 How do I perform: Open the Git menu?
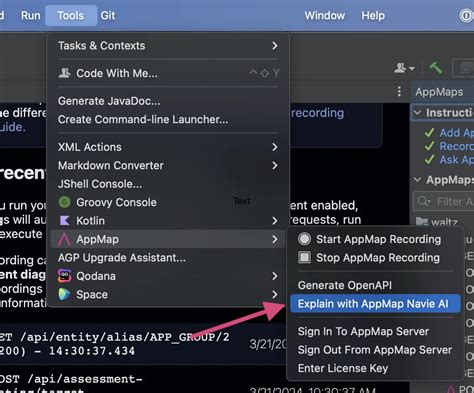[108, 15]
